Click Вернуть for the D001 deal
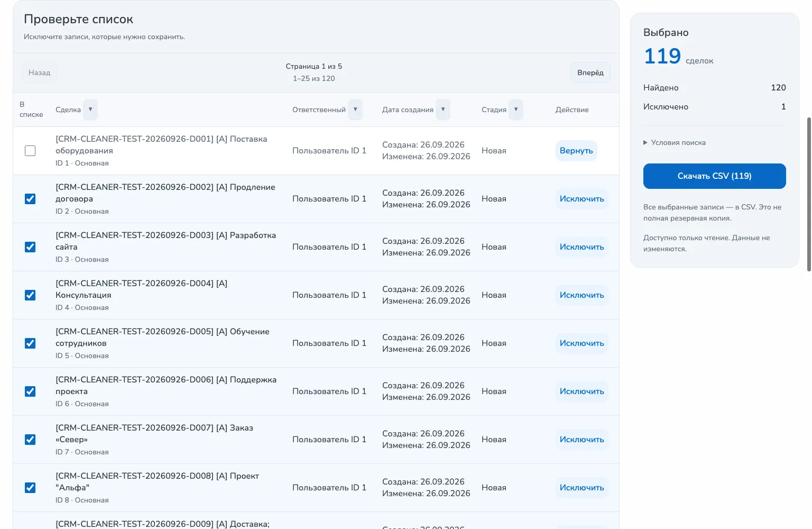The height and width of the screenshot is (529, 812). 576,151
